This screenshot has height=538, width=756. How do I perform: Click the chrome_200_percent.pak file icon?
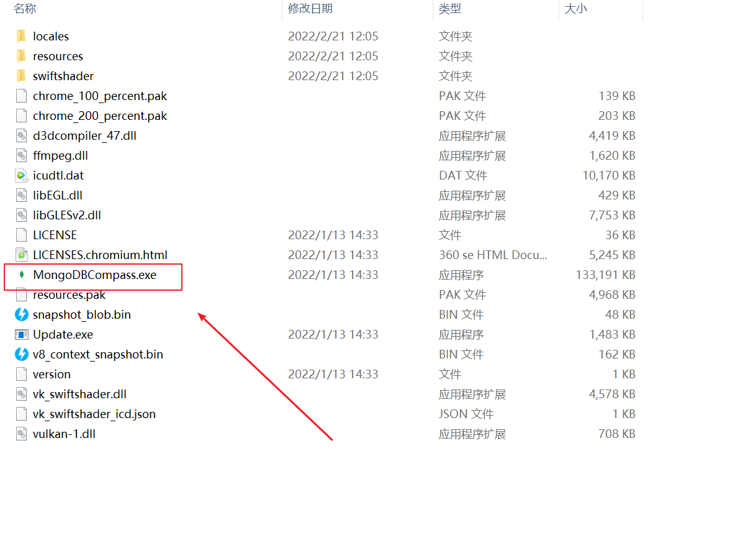pos(22,116)
